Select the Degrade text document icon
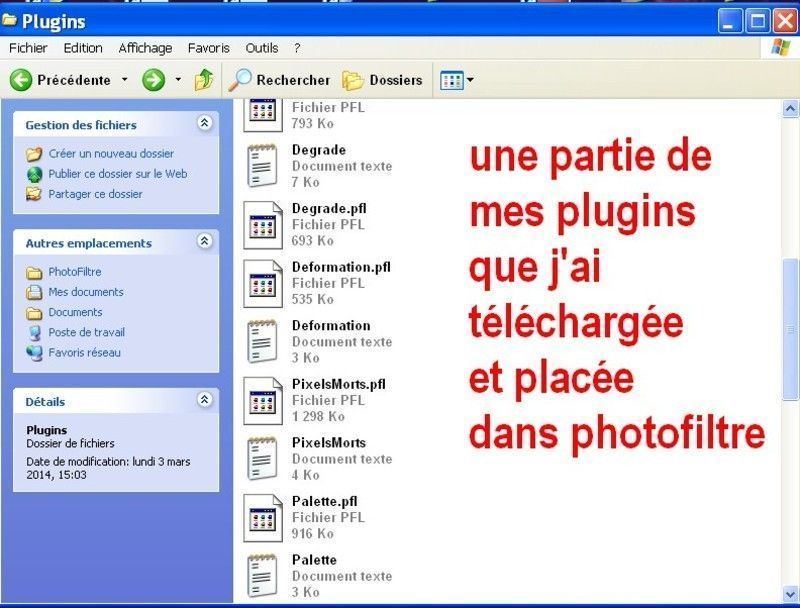This screenshot has height=608, width=800. tap(262, 166)
